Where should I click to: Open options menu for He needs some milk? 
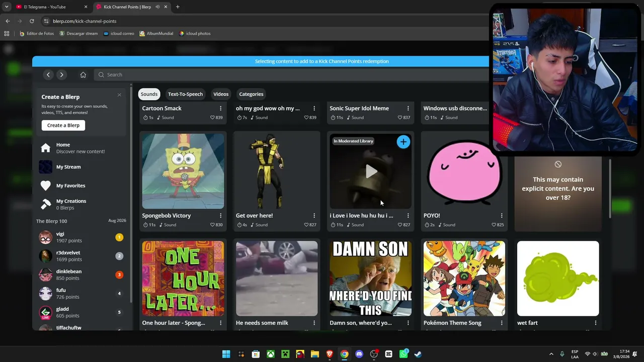coord(314,323)
